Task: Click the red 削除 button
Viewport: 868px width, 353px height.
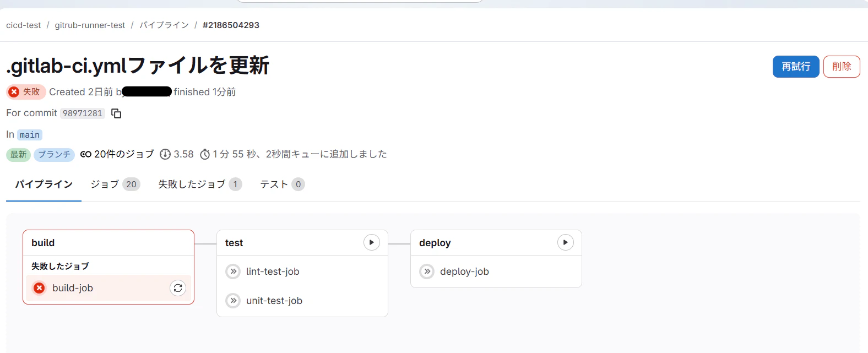Action: (x=842, y=67)
